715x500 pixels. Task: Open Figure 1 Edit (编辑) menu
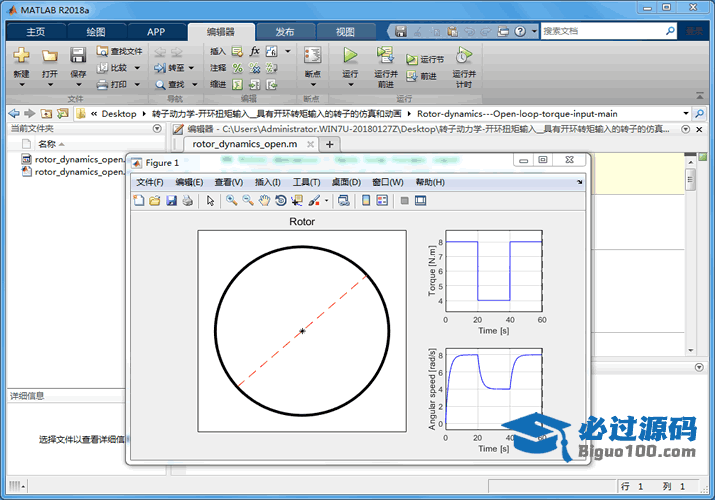189,182
